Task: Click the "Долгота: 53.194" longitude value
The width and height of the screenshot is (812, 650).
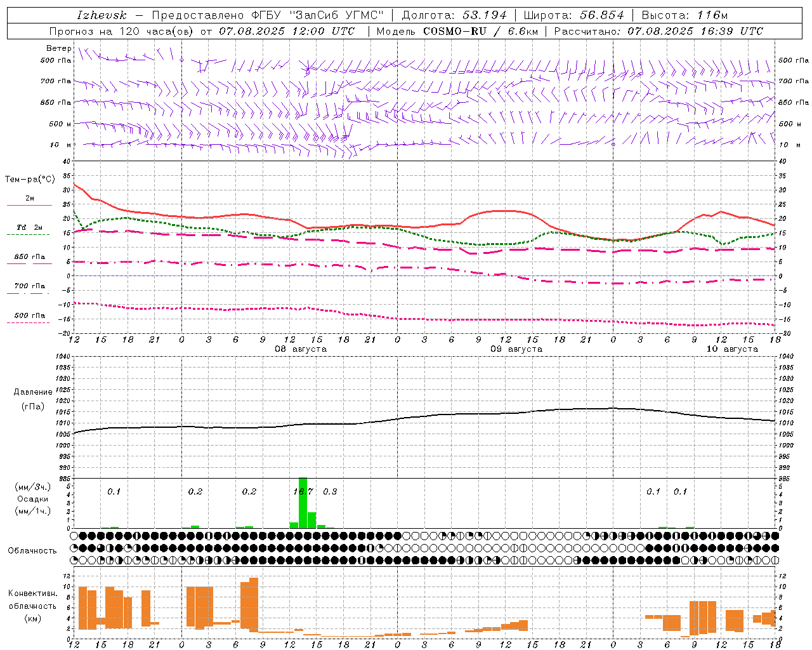Action: coord(454,15)
